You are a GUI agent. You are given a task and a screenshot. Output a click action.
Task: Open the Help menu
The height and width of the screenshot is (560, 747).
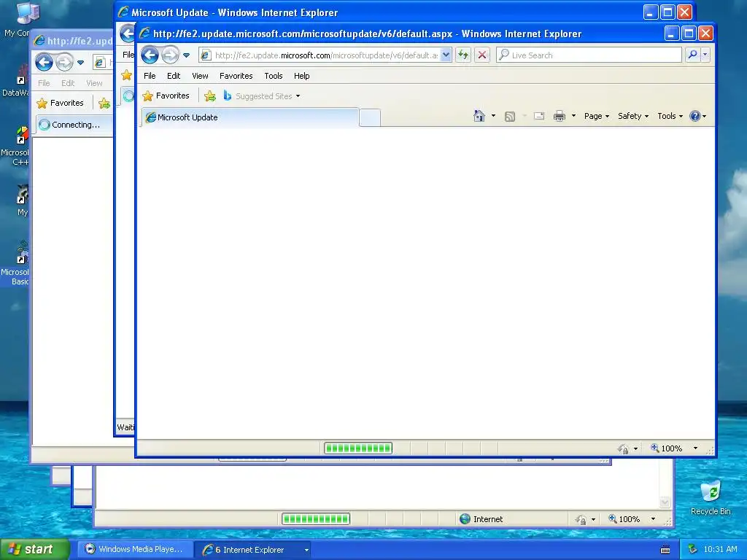(301, 76)
